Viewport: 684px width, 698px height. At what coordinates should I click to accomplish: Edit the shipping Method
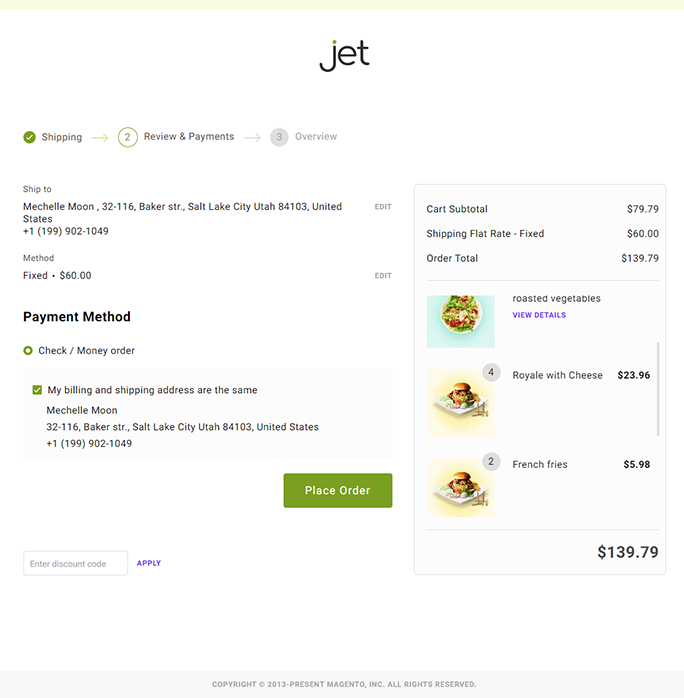[383, 276]
